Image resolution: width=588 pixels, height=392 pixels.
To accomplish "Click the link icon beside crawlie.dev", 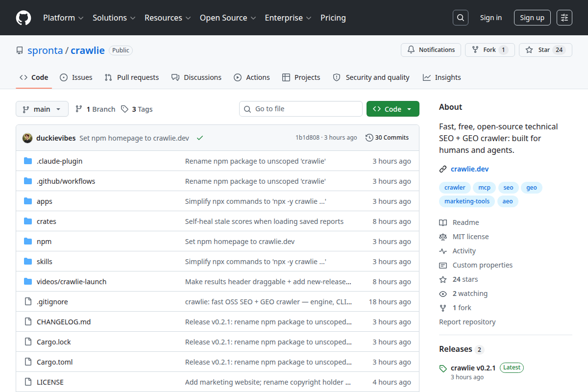I will (x=443, y=169).
